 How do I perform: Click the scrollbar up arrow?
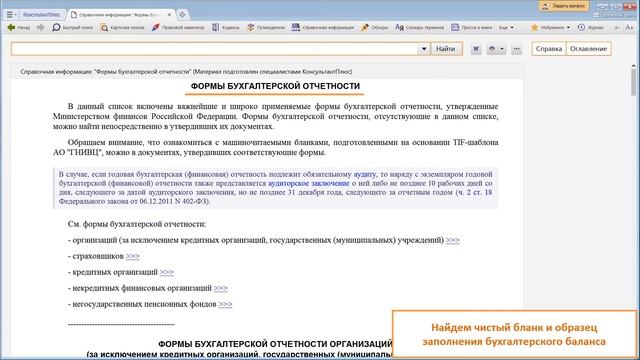click(x=633, y=66)
